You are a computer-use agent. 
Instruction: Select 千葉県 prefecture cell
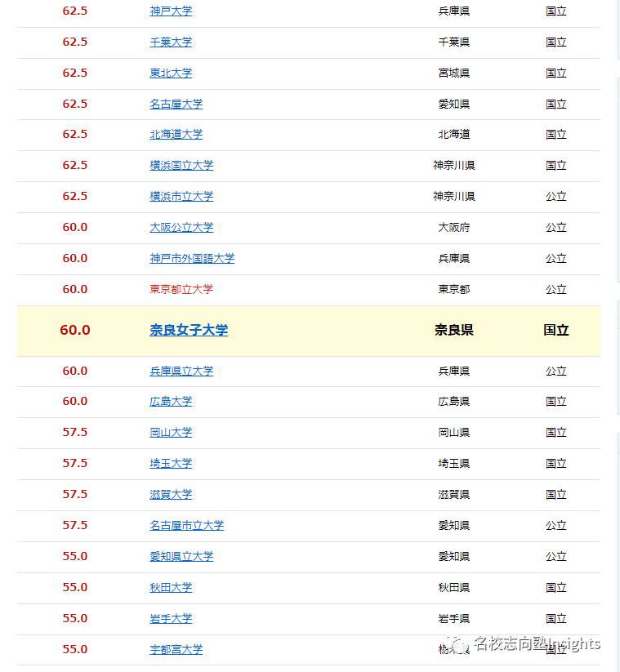coord(454,42)
